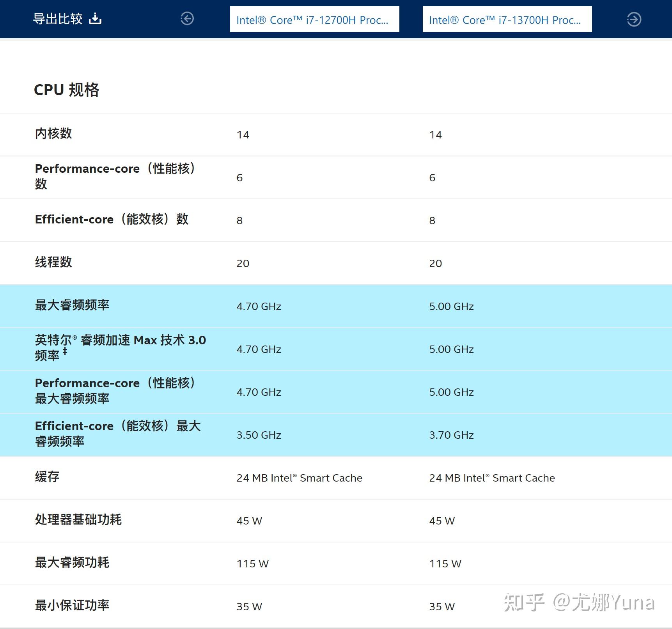The image size is (672, 629).
Task: Click the CPU 规格 section heading
Action: (67, 90)
